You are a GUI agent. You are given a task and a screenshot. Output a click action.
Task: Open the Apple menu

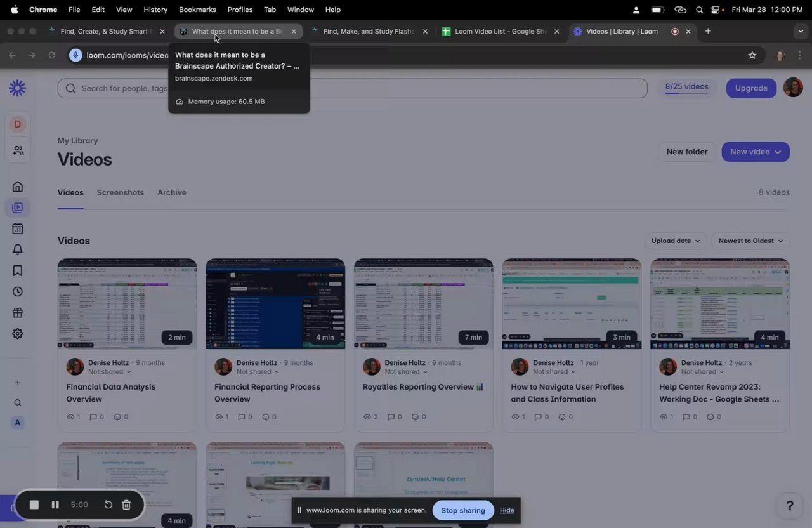tap(14, 10)
